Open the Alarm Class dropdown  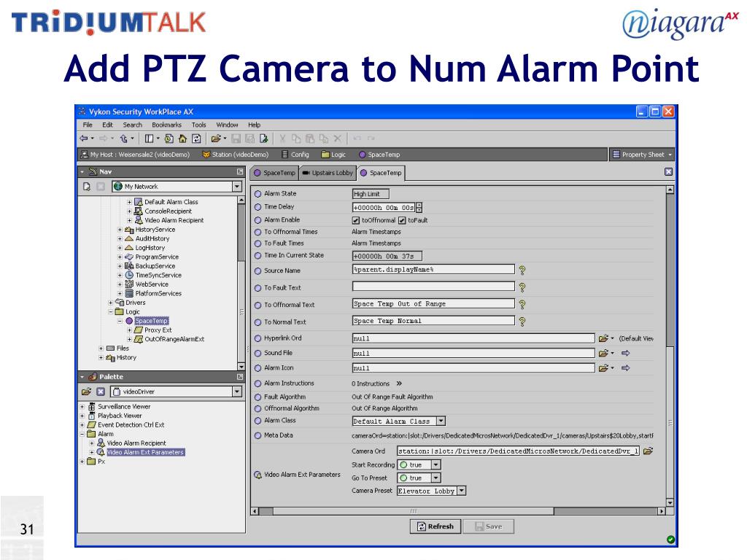point(441,421)
